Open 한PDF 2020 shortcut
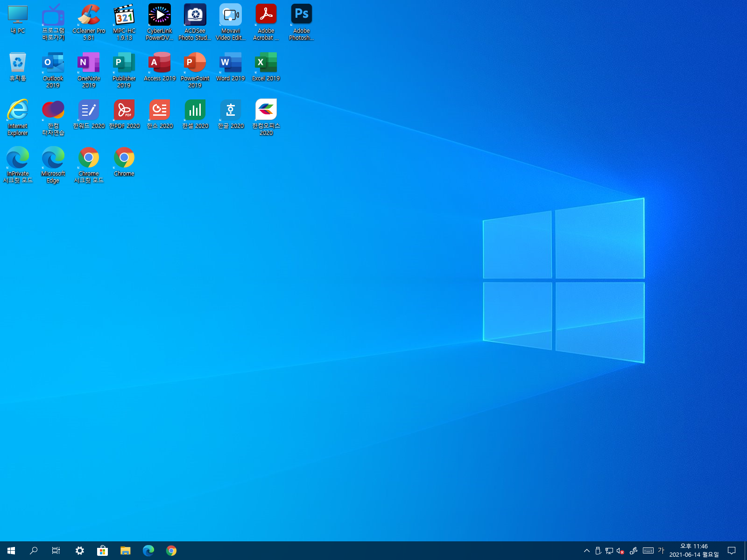The width and height of the screenshot is (747, 560). tap(124, 114)
